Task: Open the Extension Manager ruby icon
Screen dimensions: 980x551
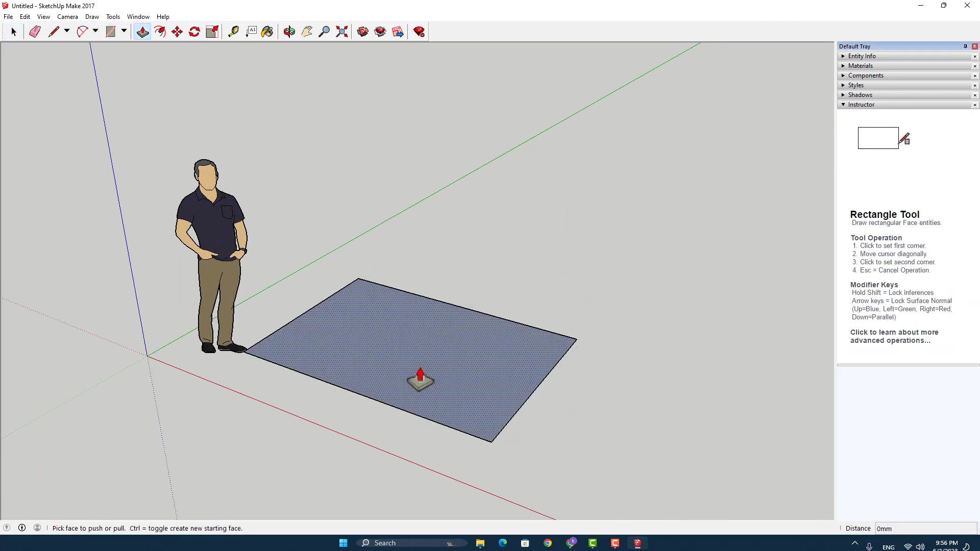Action: coord(419,32)
